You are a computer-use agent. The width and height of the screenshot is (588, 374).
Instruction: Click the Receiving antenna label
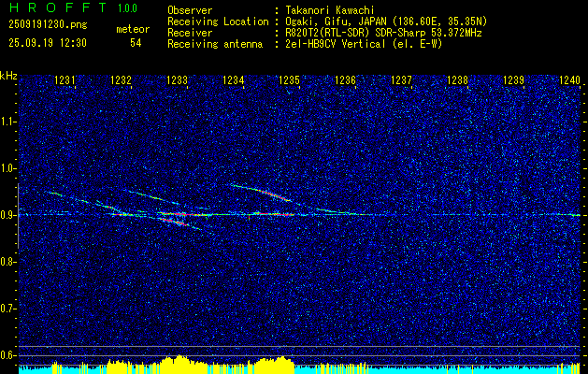coord(215,44)
